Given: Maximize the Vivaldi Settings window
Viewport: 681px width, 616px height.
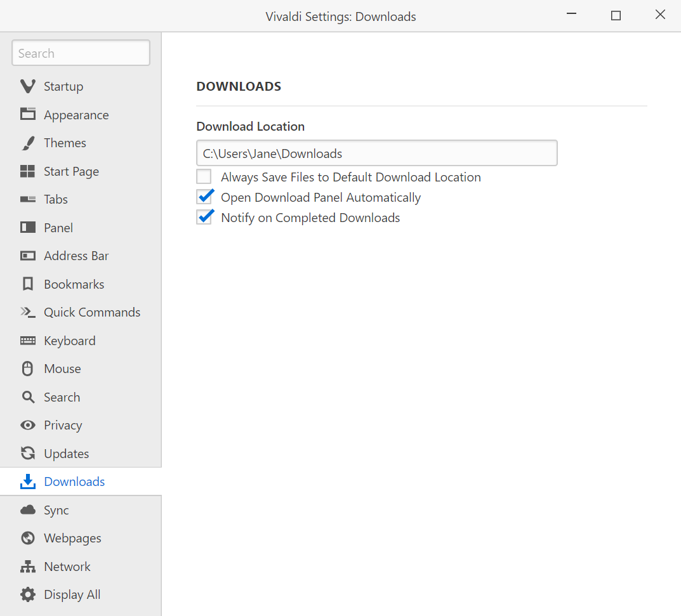Looking at the screenshot, I should (x=616, y=16).
